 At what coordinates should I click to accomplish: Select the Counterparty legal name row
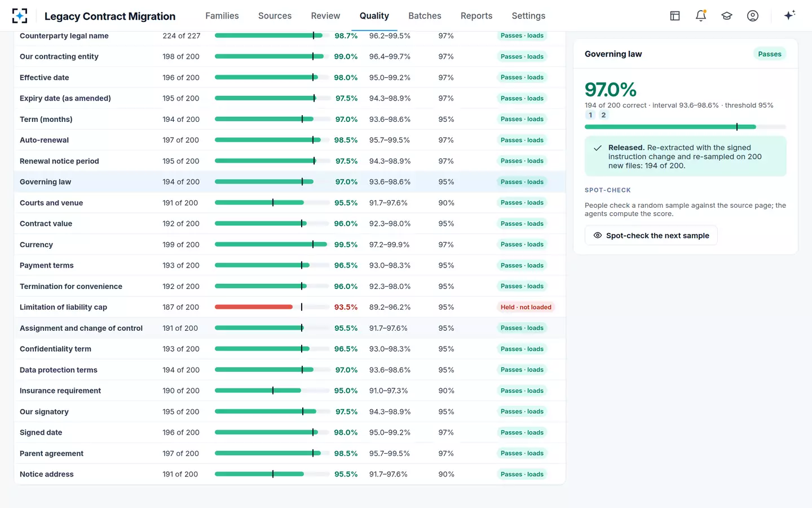coord(290,36)
